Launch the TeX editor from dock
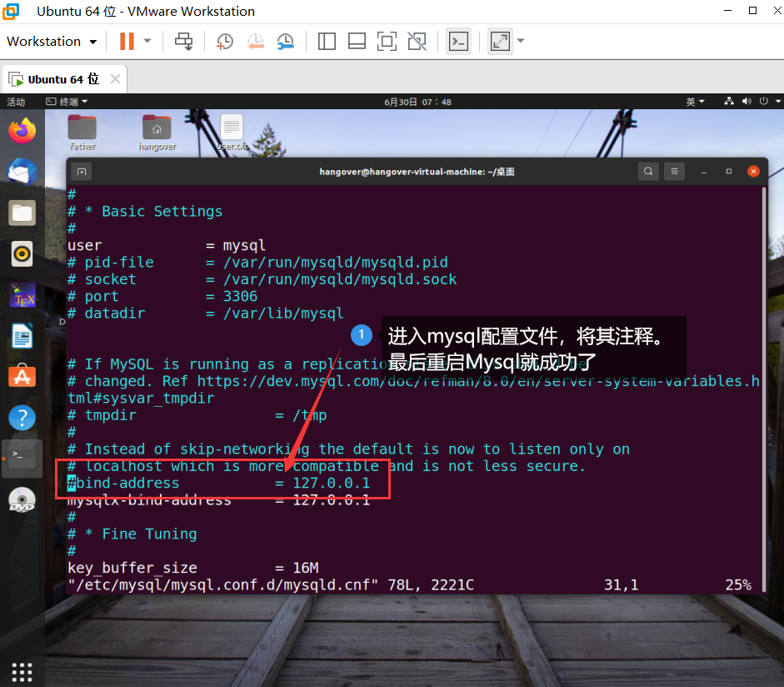784x687 pixels. (22, 295)
